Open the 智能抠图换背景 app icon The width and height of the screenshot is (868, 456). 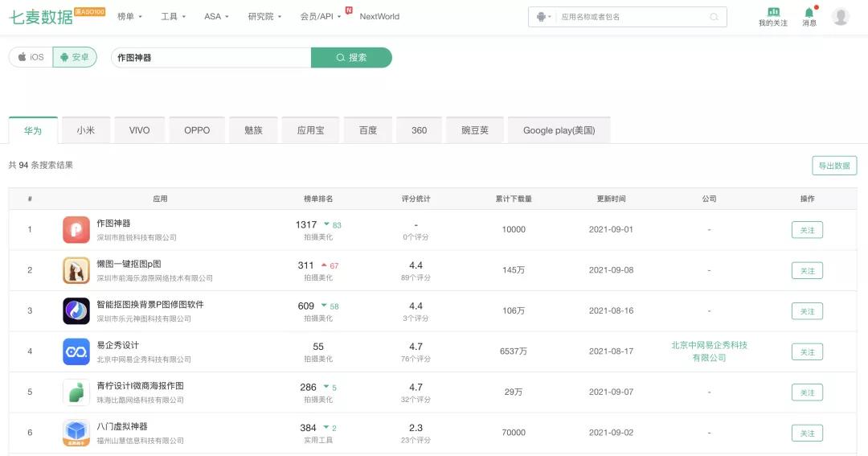(76, 310)
